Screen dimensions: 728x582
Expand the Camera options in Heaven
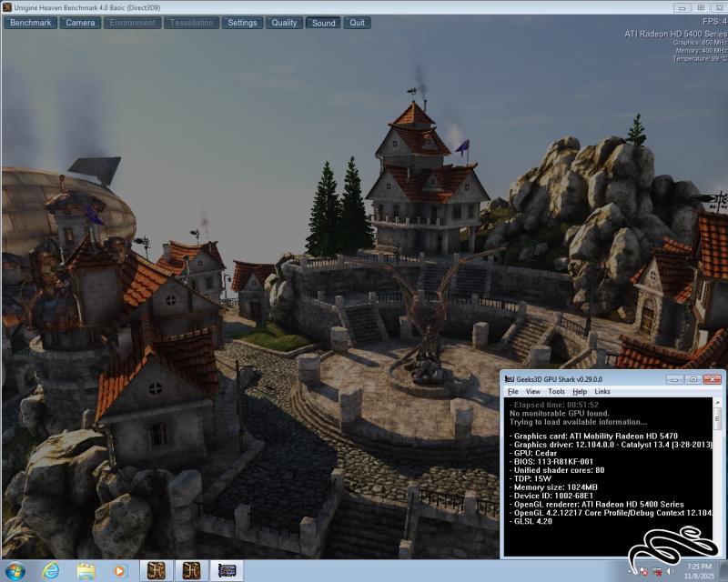coord(81,23)
